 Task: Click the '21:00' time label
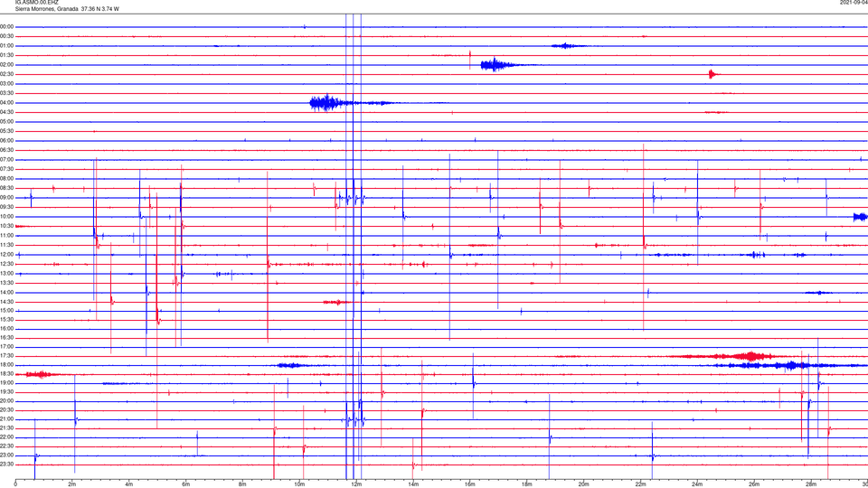tap(7, 418)
